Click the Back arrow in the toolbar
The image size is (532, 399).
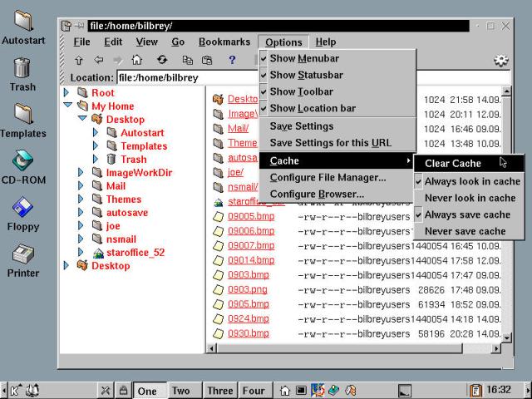[x=98, y=61]
